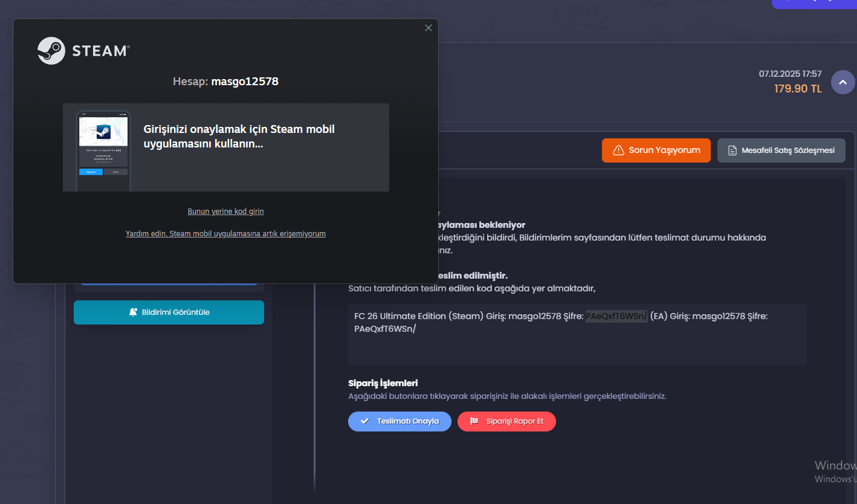Click the Steam logo in the login dialog

(83, 51)
